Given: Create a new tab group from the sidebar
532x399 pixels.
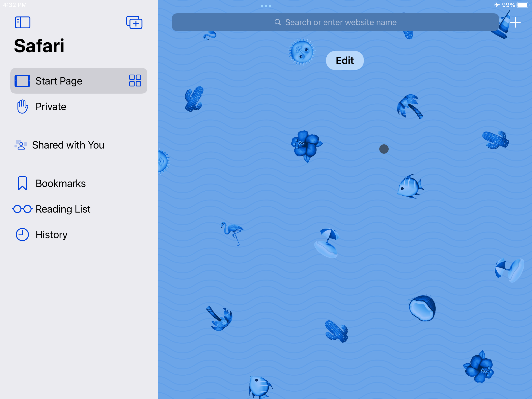Looking at the screenshot, I should [134, 22].
